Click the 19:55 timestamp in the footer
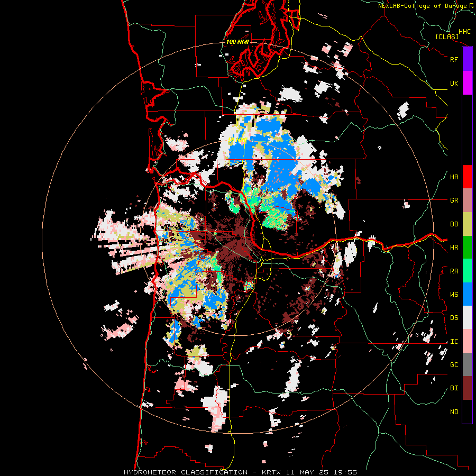The image size is (476, 476). click(x=346, y=472)
